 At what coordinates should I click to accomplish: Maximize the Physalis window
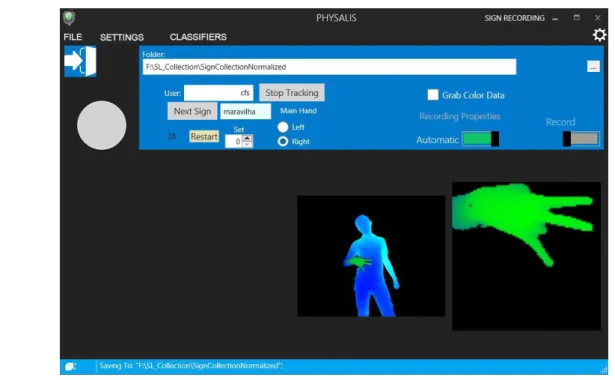click(576, 18)
